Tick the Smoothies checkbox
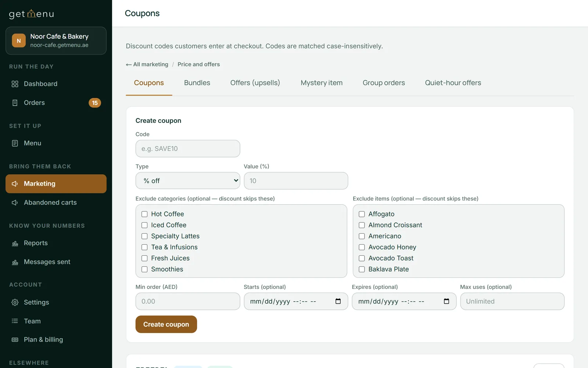 (x=144, y=269)
